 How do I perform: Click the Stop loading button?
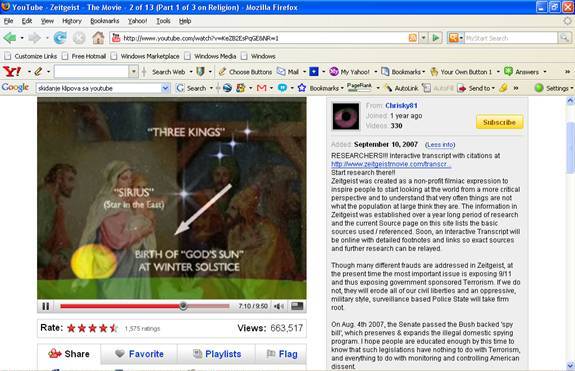pos(79,38)
